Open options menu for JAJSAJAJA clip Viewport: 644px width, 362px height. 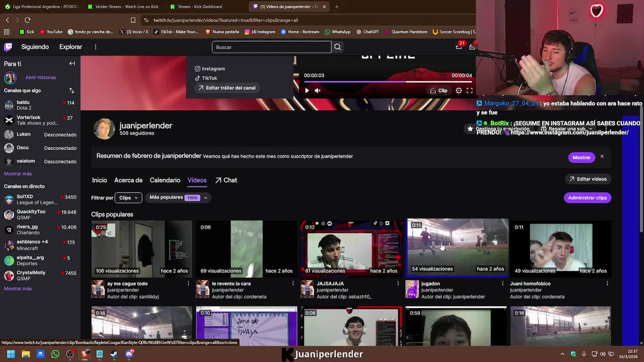click(x=397, y=284)
